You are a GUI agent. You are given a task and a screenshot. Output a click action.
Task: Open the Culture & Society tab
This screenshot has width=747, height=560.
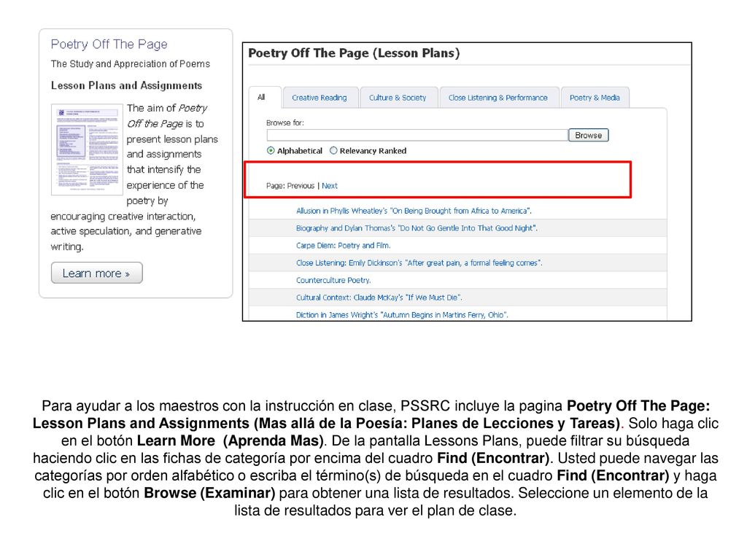pos(398,98)
